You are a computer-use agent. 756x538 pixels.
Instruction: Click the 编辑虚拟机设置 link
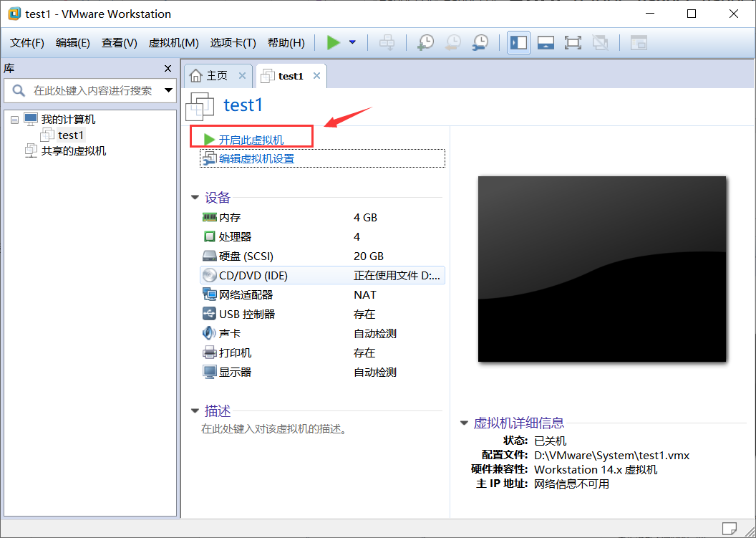click(x=256, y=159)
